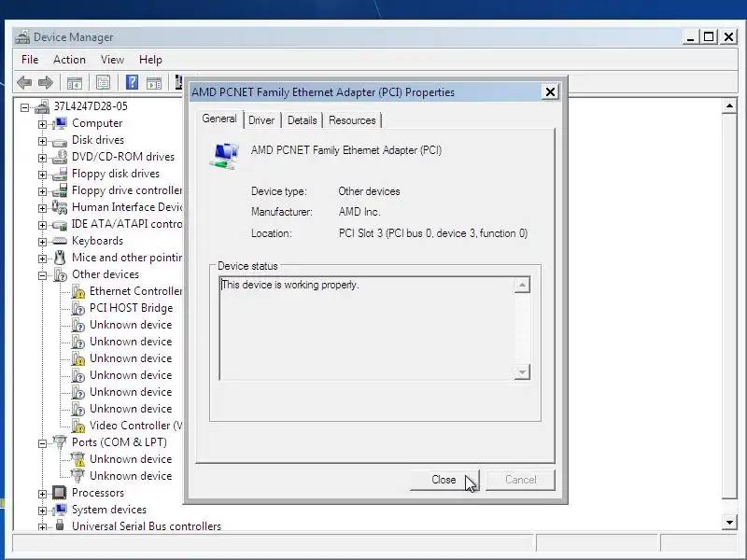Click the Device Manager tree scroll down arrow
Viewport: 747px width, 560px height.
coord(729,522)
